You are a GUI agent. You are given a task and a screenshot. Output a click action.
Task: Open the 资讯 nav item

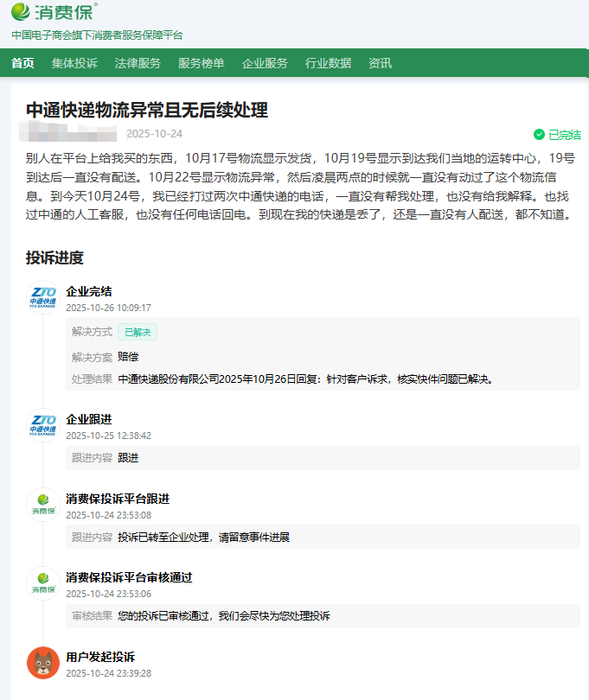380,63
